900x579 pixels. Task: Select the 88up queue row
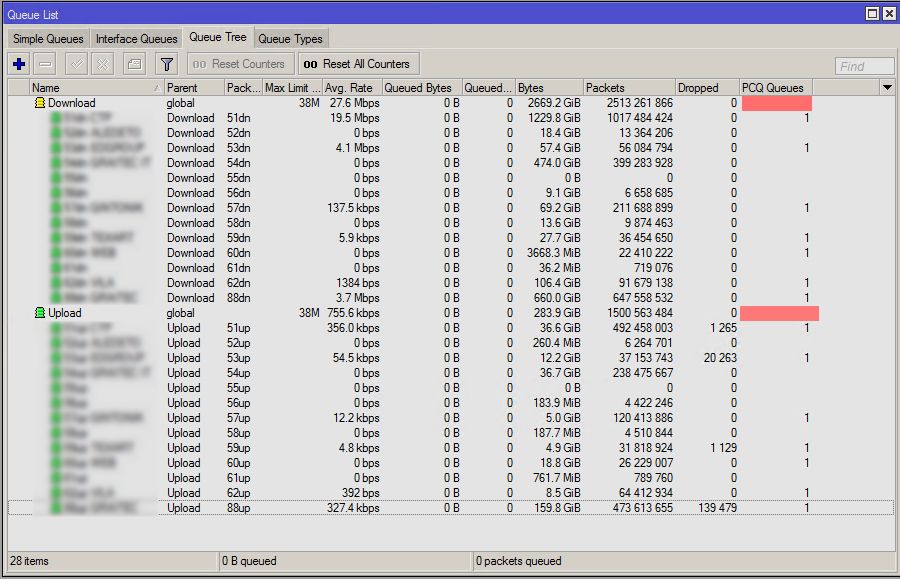click(x=240, y=508)
